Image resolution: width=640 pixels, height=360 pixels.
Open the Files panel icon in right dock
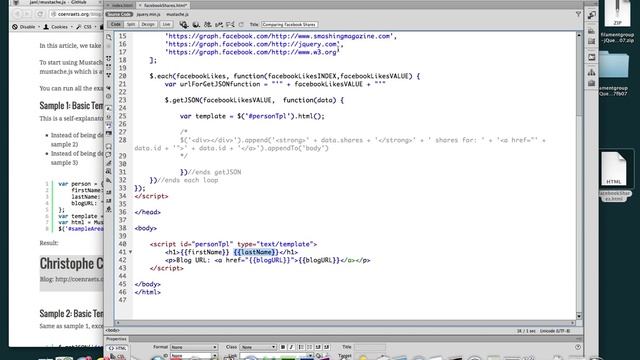pyautogui.click(x=592, y=73)
